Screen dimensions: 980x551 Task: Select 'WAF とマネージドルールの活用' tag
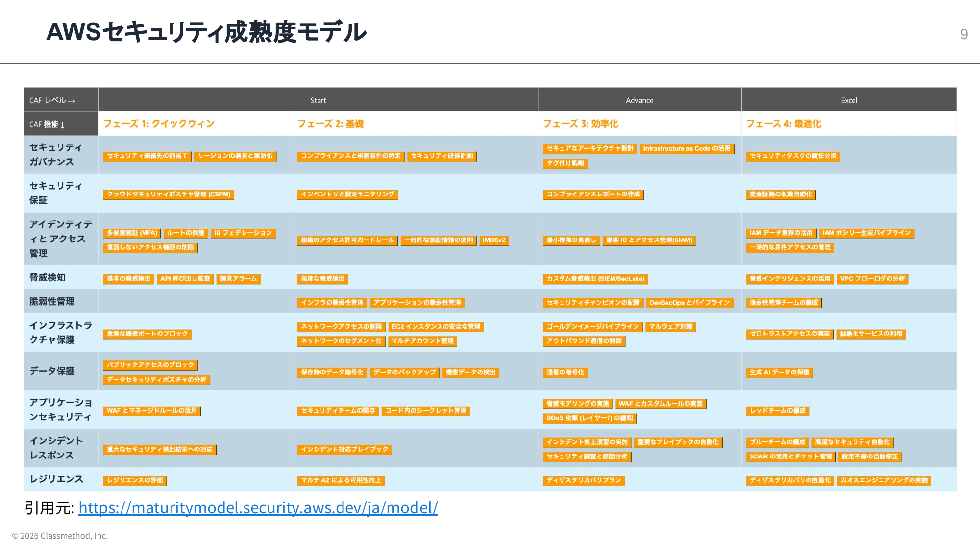pyautogui.click(x=152, y=411)
